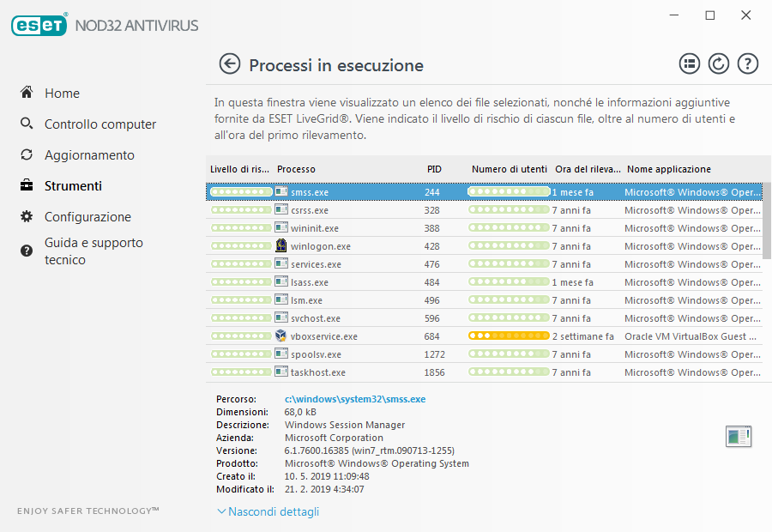This screenshot has height=532, width=772.
Task: Click Oracle VM VirtualBox Guest application name
Action: coord(691,336)
